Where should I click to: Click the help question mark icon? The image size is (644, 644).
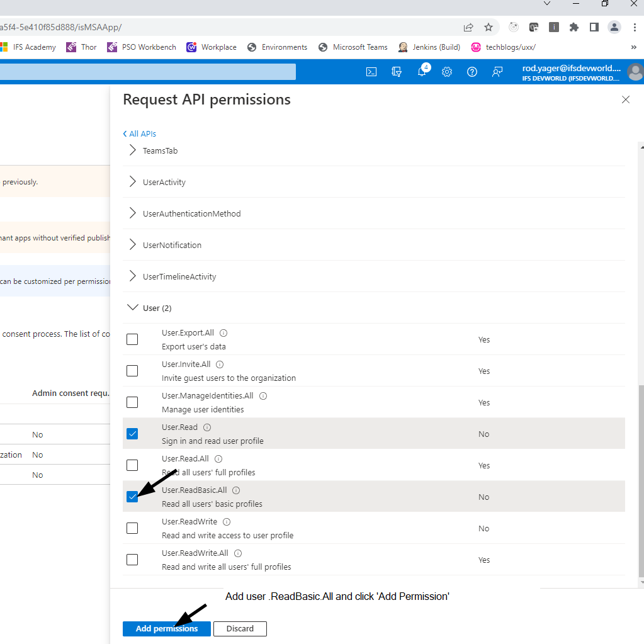472,72
